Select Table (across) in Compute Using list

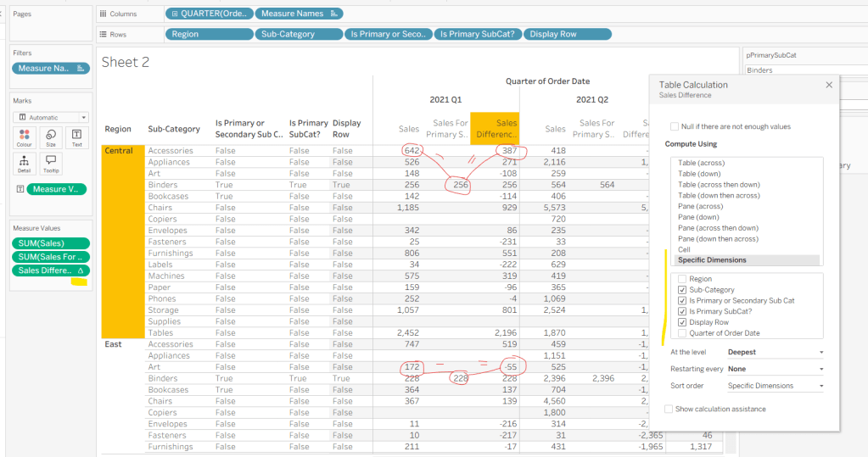(700, 163)
